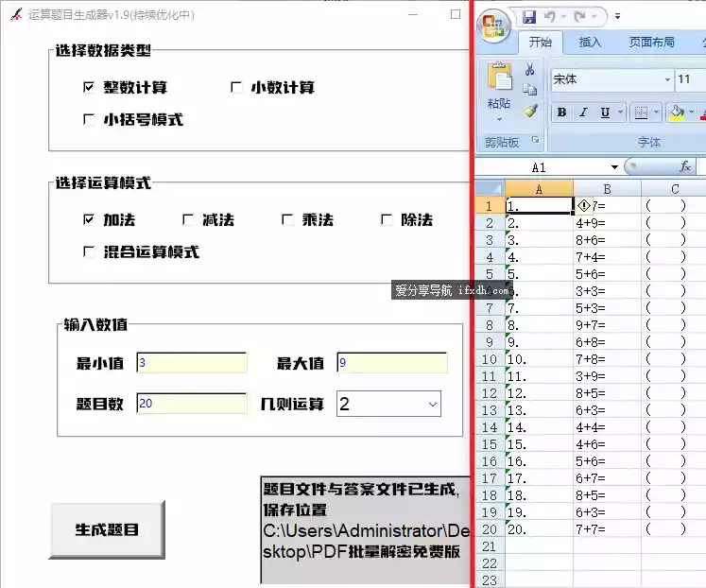The height and width of the screenshot is (588, 706).
Task: Open the Quick Access Toolbar customize arrow
Action: coord(617,17)
